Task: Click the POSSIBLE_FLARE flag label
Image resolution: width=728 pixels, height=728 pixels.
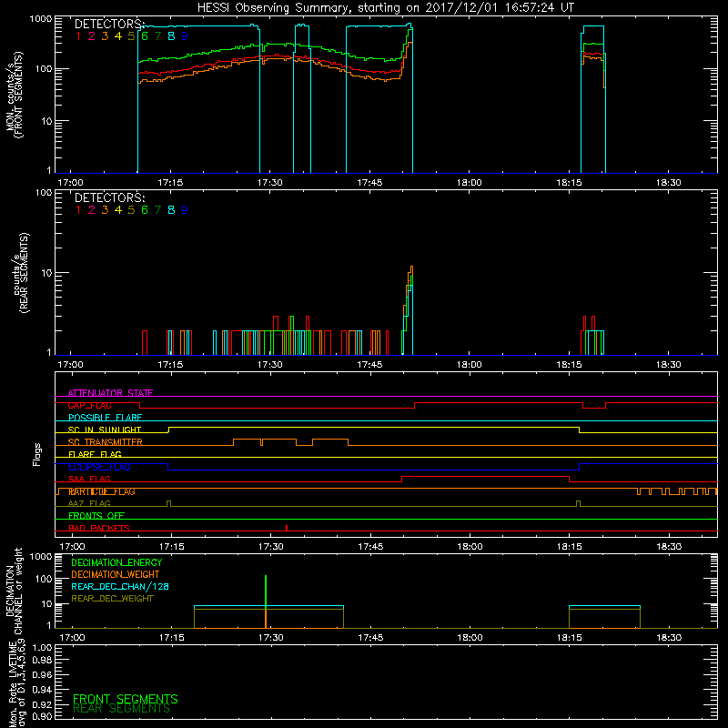Action: pyautogui.click(x=105, y=418)
